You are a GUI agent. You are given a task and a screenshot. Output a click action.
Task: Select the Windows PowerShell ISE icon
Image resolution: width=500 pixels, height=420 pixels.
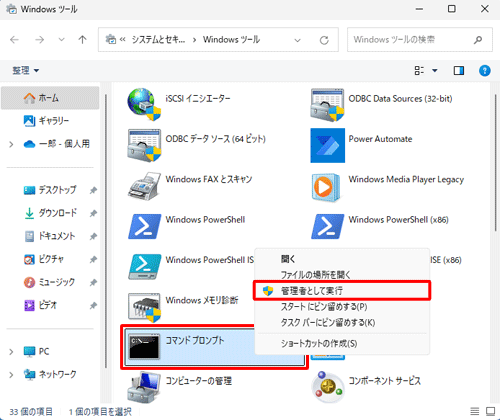pos(144,267)
